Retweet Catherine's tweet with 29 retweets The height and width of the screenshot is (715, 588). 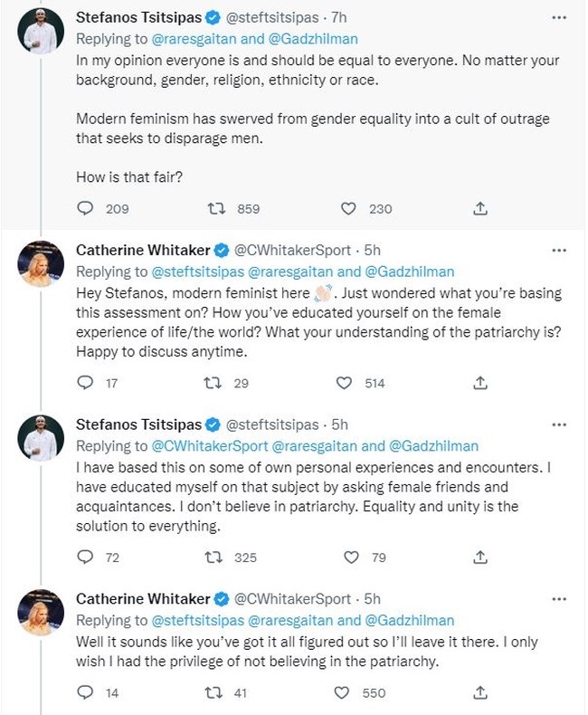[217, 383]
